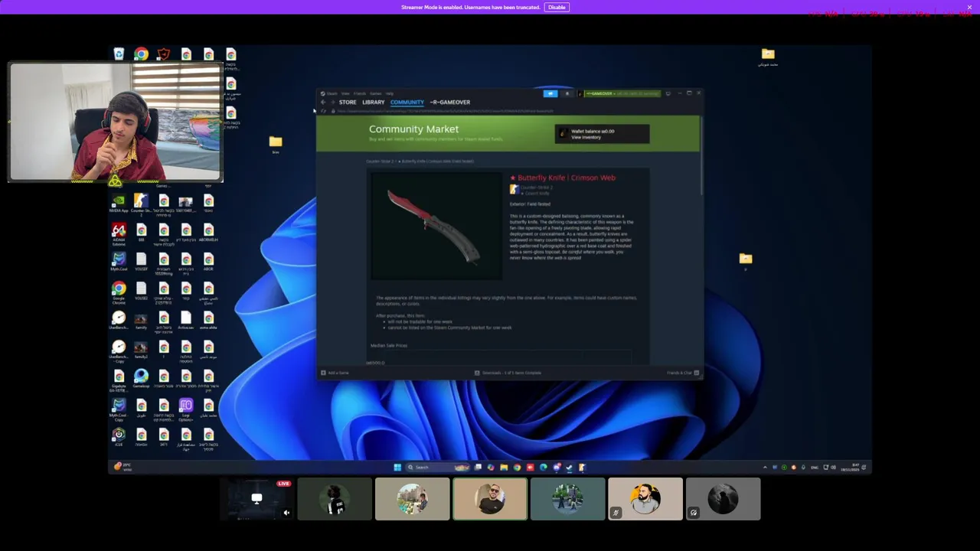Go back with Steam back arrow

[323, 102]
